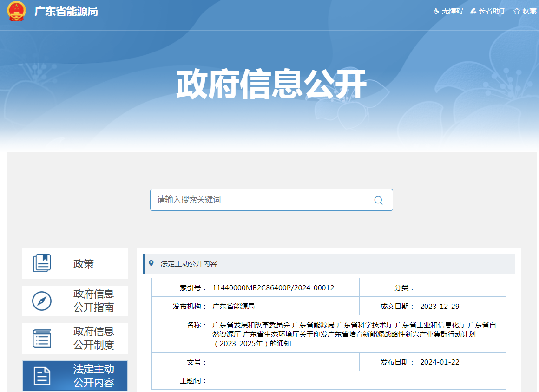
Task: Click the 分类 label
Action: click(404, 288)
